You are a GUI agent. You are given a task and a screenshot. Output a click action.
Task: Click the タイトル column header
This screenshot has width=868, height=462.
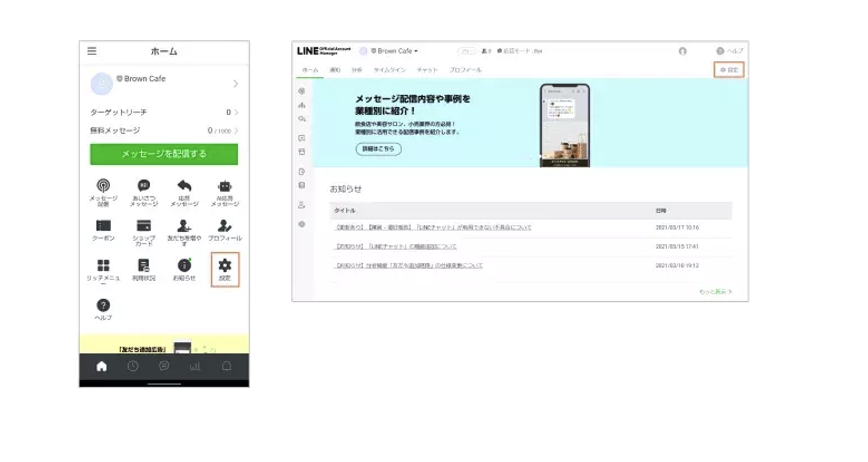click(x=345, y=211)
